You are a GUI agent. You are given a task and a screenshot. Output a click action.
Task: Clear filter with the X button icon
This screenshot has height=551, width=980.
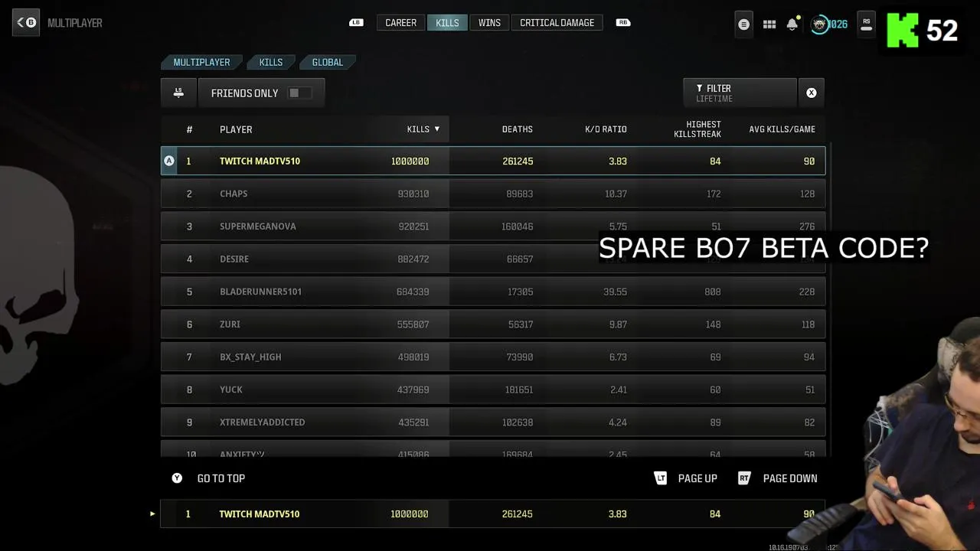[812, 93]
